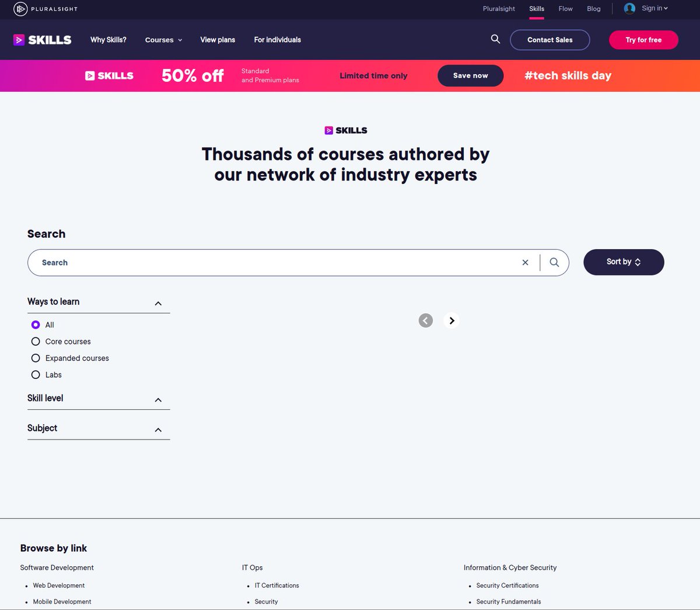Open the Security link under IT Ops

pyautogui.click(x=266, y=602)
